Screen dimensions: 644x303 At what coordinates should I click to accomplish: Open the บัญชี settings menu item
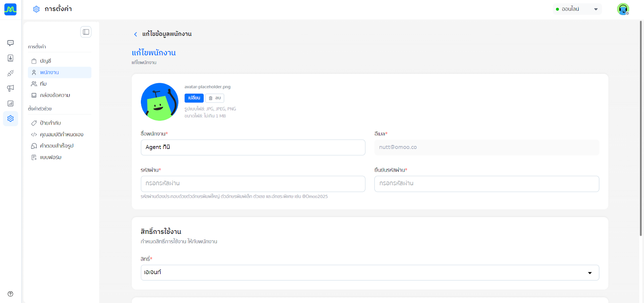pyautogui.click(x=60, y=61)
